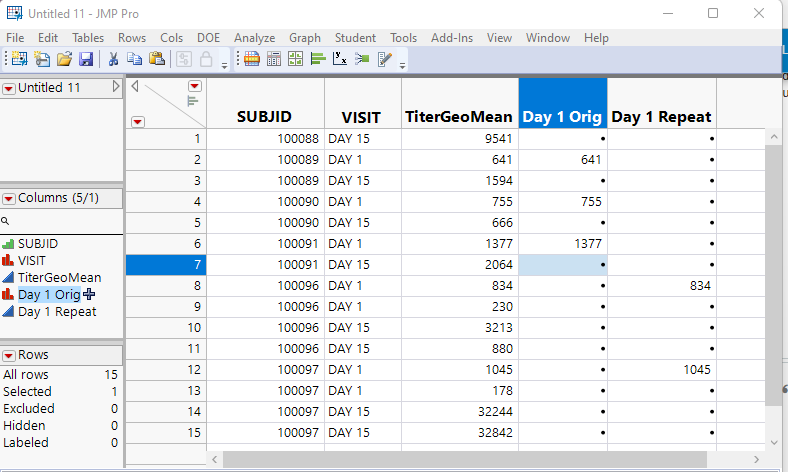788x472 pixels.
Task: Open the row-number corner red triangle menu
Action: pyautogui.click(x=138, y=122)
